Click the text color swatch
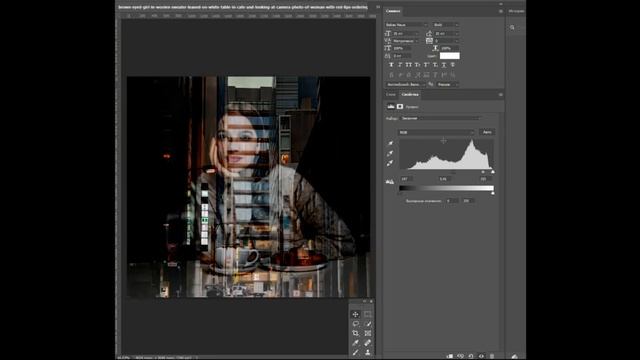Screen dimensions: 640x360 pos(449,56)
